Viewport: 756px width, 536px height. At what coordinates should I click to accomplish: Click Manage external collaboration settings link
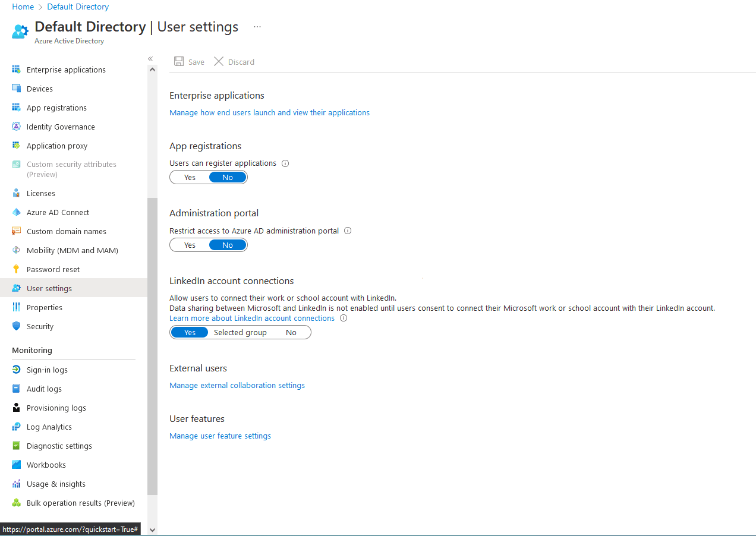coord(237,385)
